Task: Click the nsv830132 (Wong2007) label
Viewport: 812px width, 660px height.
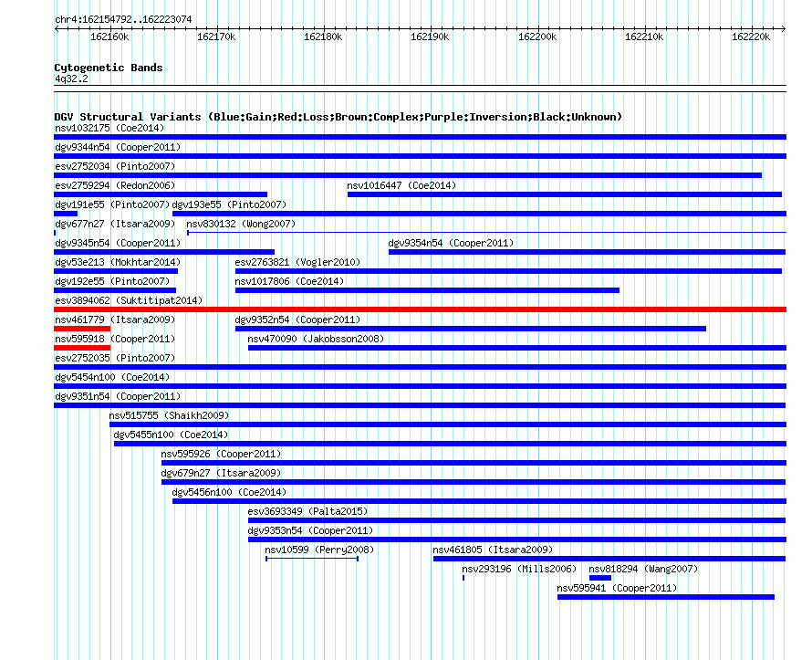Action: [x=242, y=224]
